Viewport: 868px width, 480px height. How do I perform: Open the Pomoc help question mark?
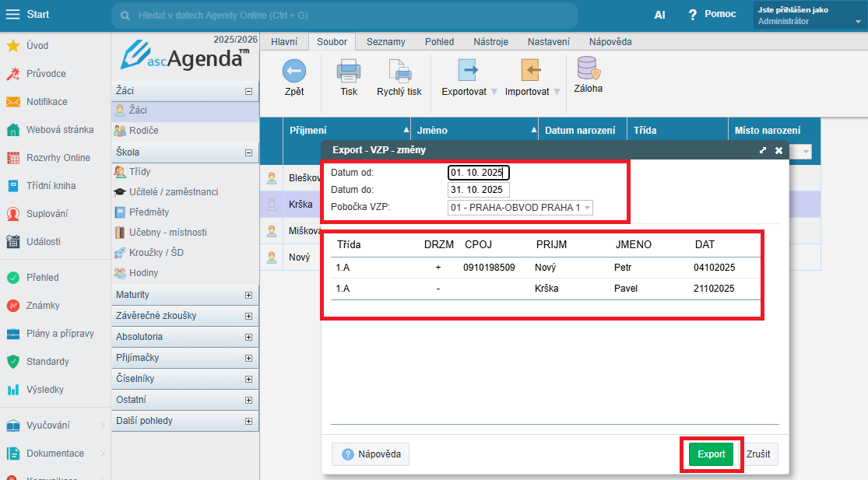pyautogui.click(x=691, y=15)
